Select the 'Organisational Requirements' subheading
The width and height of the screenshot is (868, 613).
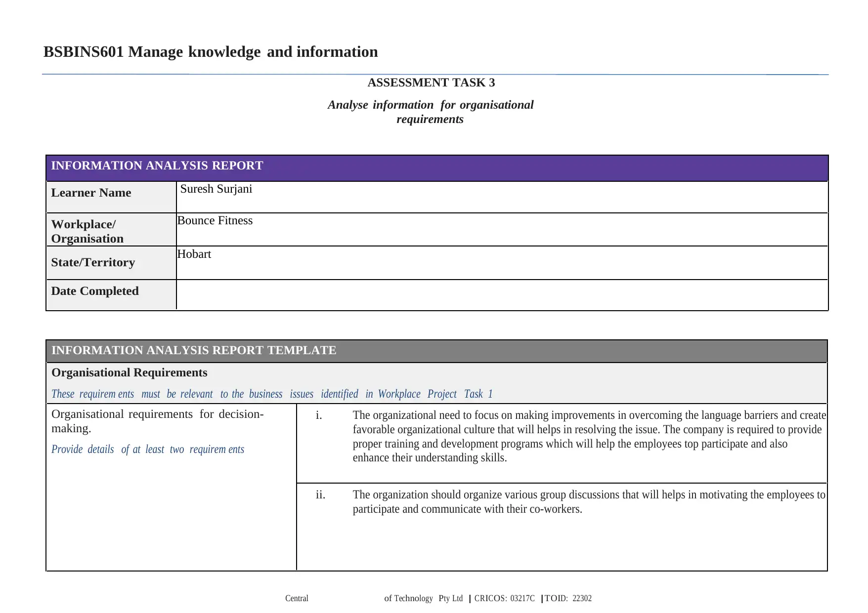[x=130, y=372]
